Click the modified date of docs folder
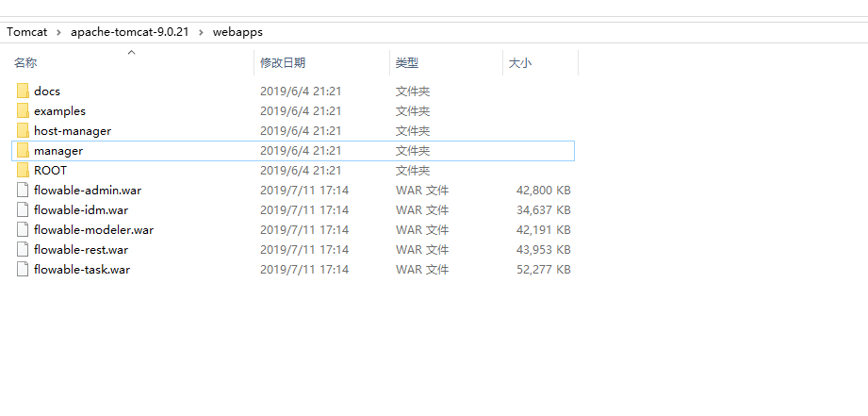Screen dimensions: 868x416 click(x=301, y=91)
